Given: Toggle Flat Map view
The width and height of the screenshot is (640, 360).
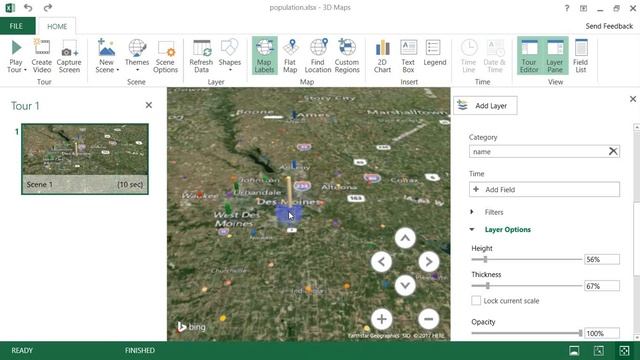Looking at the screenshot, I should click(290, 56).
